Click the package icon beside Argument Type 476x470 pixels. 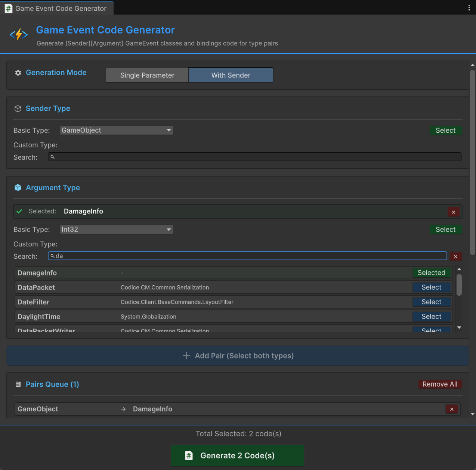(18, 188)
